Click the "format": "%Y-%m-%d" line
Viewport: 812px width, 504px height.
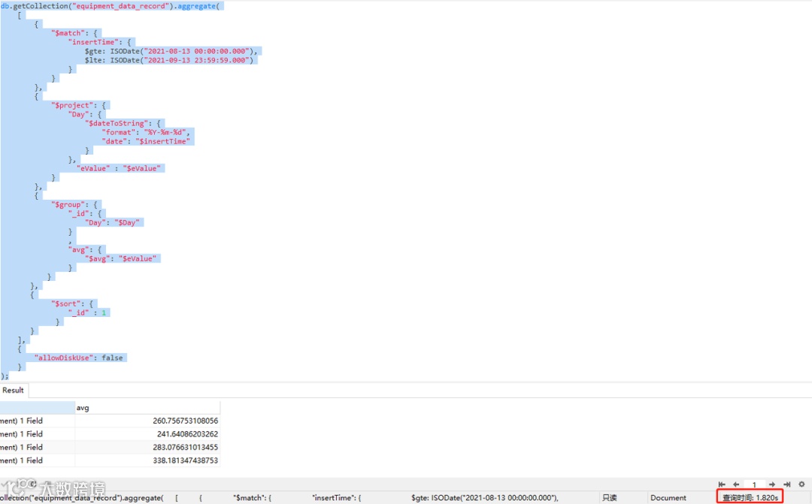(146, 132)
